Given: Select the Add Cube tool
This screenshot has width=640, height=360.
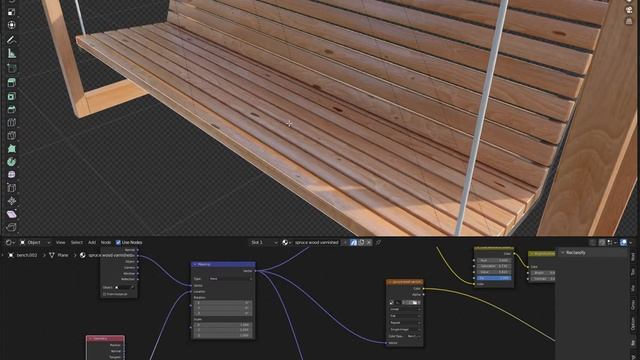Looking at the screenshot, I should [11, 68].
